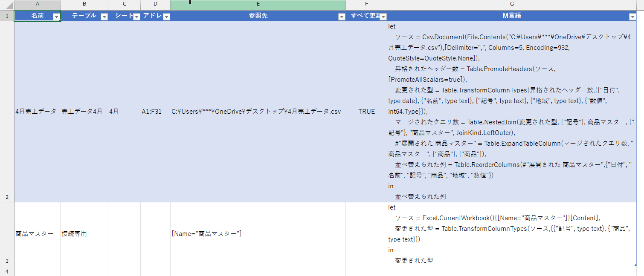644x276 pixels.
Task: Select the cell containing 4月売上データ name
Action: coord(36,112)
